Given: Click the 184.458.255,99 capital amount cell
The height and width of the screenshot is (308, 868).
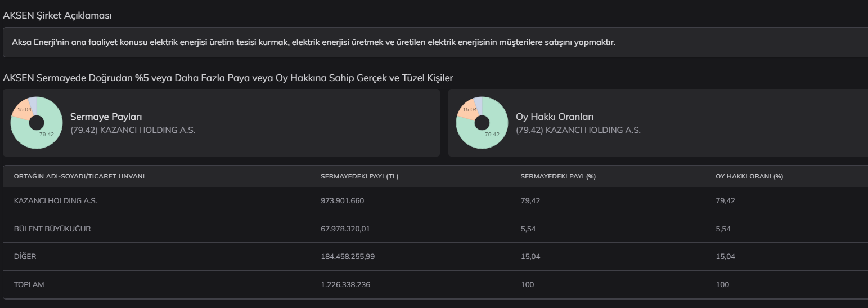Looking at the screenshot, I should (348, 257).
